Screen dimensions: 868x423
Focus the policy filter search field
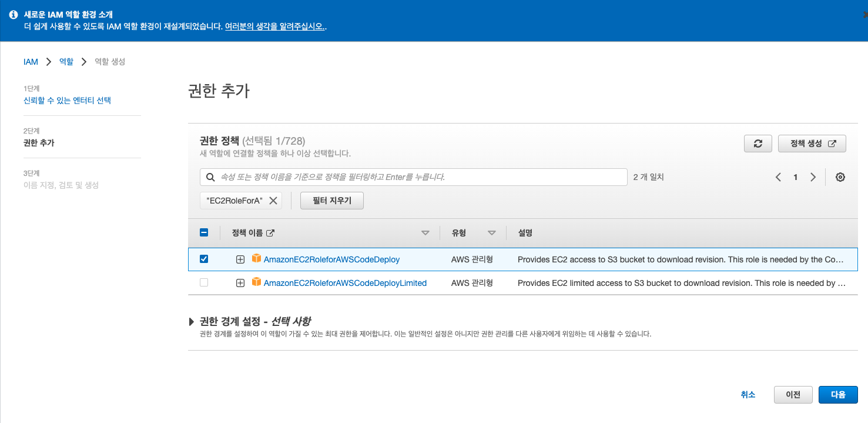click(x=413, y=177)
